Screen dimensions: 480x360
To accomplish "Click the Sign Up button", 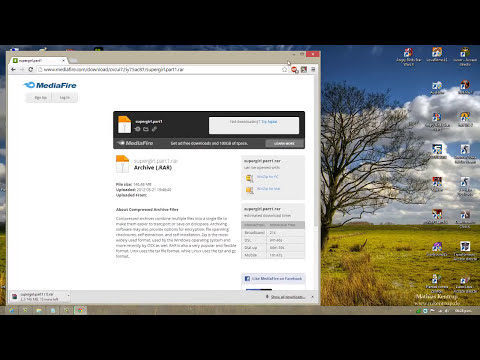I will (x=40, y=97).
